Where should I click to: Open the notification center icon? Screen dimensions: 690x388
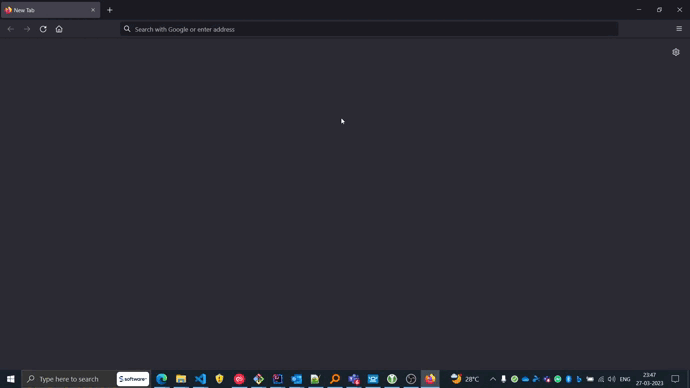(x=675, y=379)
